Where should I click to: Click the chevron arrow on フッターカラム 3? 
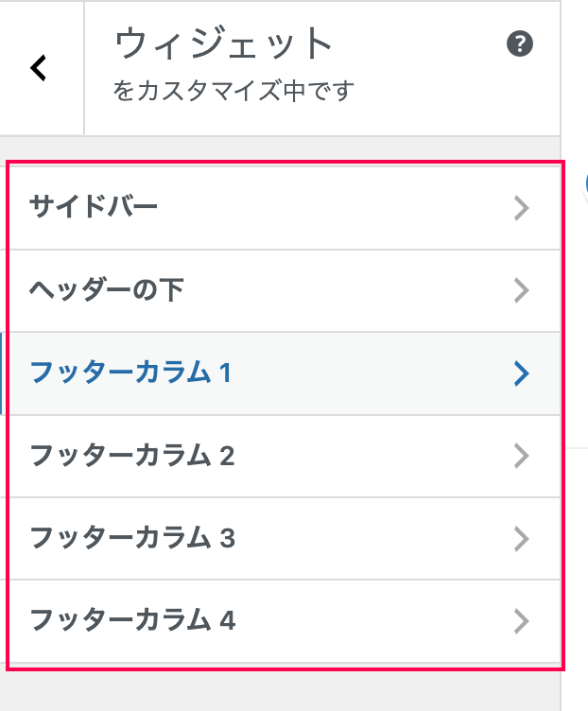coord(522,539)
